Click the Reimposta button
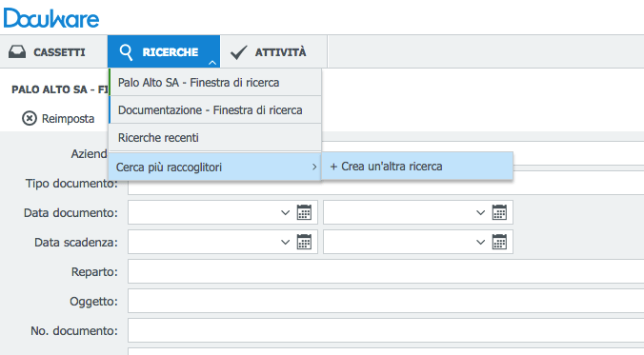 coord(58,119)
